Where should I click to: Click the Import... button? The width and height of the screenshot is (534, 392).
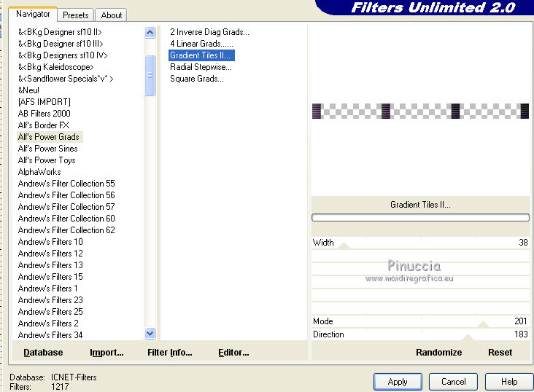107,353
